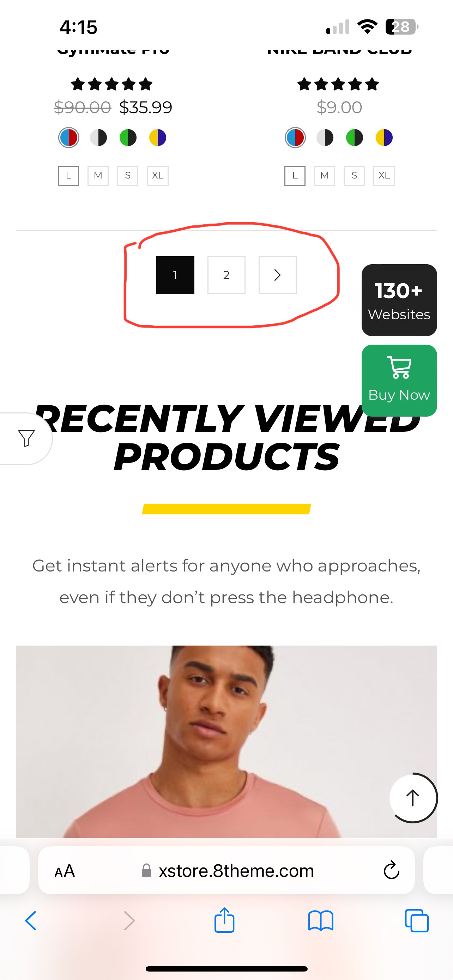Open the AA reader text options
The width and height of the screenshot is (453, 980).
pyautogui.click(x=65, y=871)
